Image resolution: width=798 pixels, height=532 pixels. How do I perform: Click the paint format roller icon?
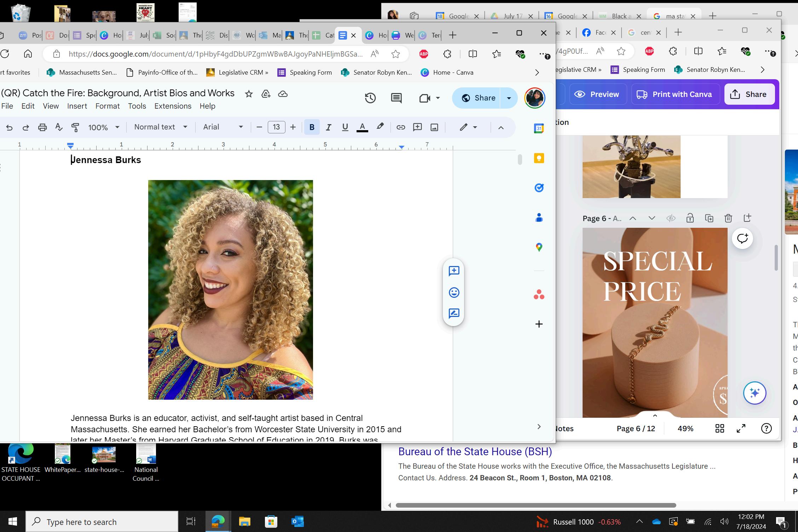coord(75,127)
